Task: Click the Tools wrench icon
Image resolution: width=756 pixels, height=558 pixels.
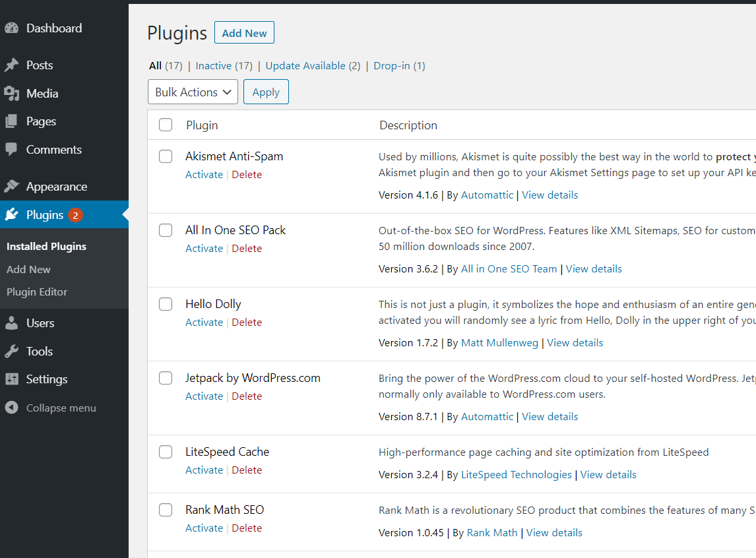Action: [x=12, y=352]
